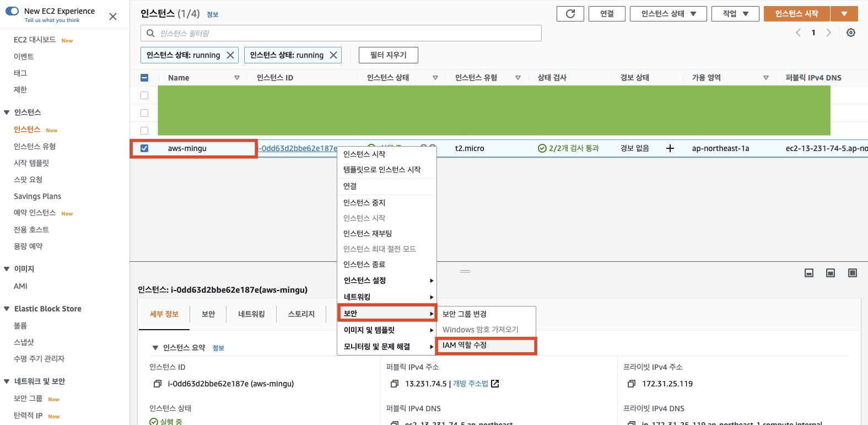
Task: Go to next page arrow
Action: [828, 33]
